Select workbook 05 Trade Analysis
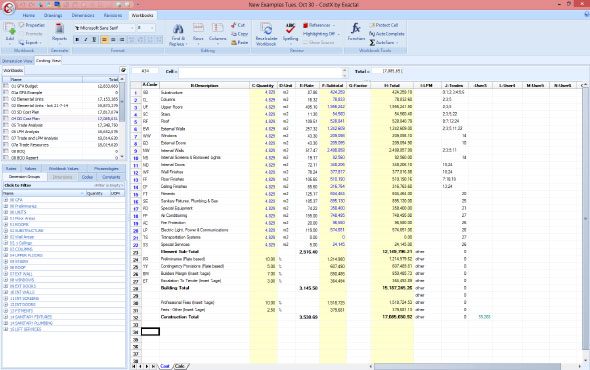The width and height of the screenshot is (590, 370). coord(60,125)
